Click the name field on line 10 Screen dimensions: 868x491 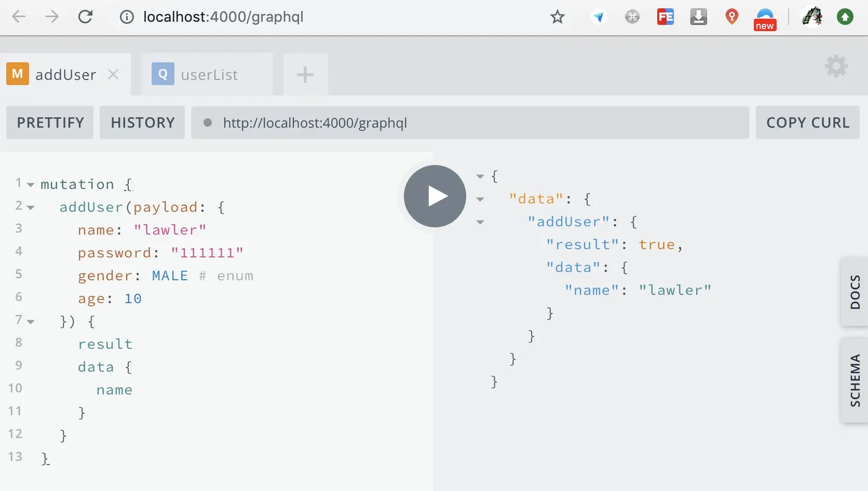click(114, 390)
